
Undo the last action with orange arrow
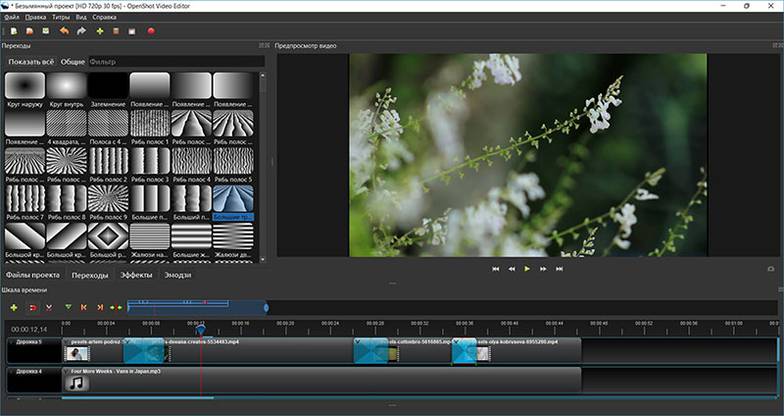pos(64,31)
